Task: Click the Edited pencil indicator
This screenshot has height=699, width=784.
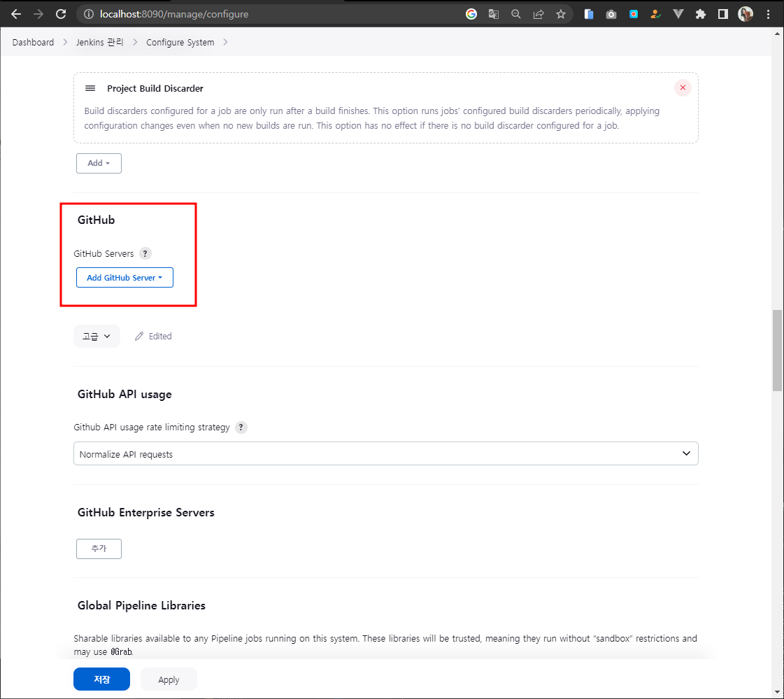Action: click(x=153, y=337)
